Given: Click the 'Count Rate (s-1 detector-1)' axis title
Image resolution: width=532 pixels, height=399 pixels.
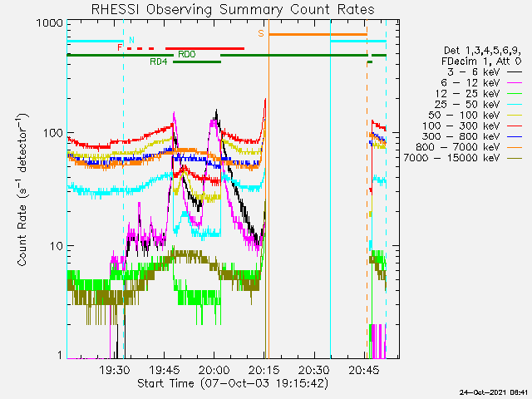Looking at the screenshot, I should pos(22,190).
